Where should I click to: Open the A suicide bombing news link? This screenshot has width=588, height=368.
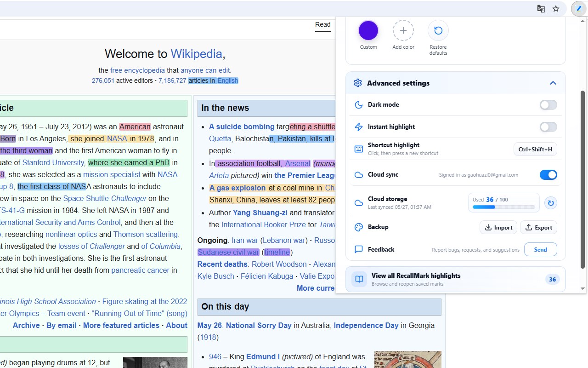(x=242, y=126)
